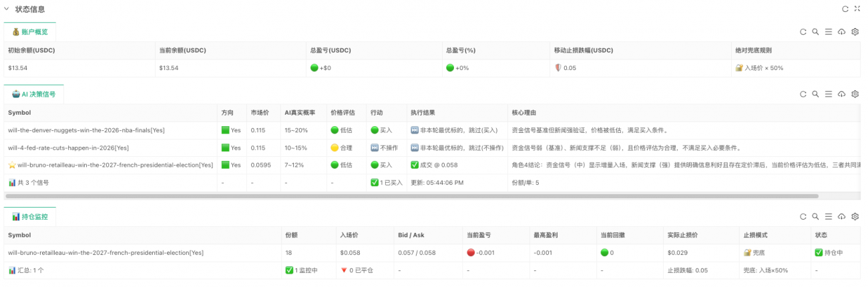Select the AI 决策信号 tab
This screenshot has width=868, height=287.
[x=33, y=95]
